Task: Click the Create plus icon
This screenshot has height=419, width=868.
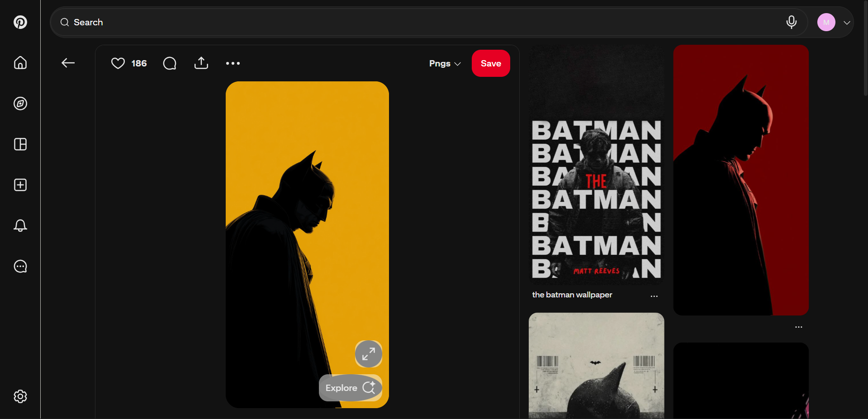Action: click(20, 185)
